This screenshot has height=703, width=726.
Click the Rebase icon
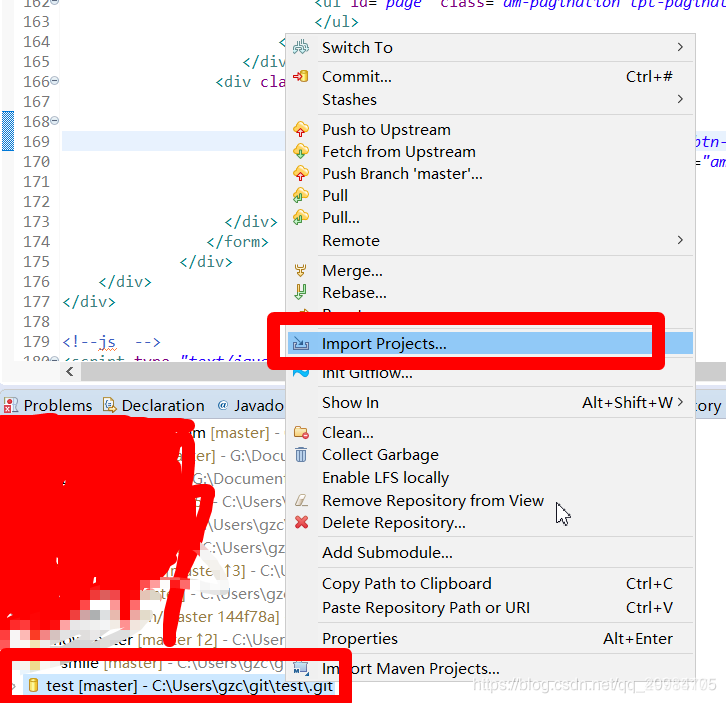click(x=301, y=292)
